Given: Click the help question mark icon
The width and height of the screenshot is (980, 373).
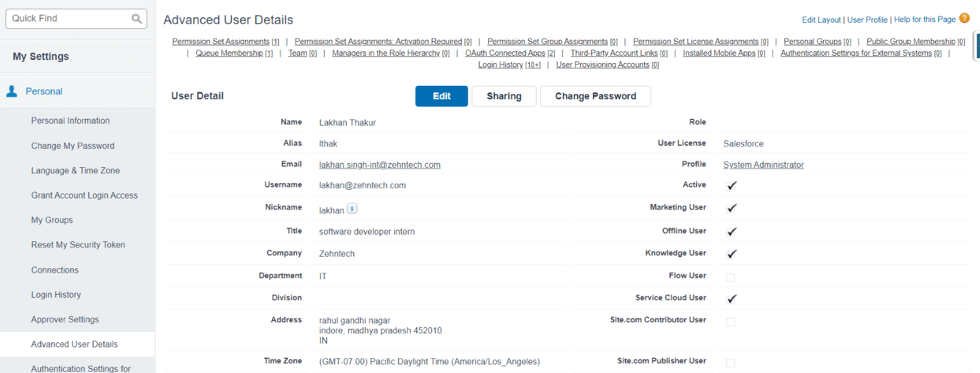Looking at the screenshot, I should tap(965, 18).
